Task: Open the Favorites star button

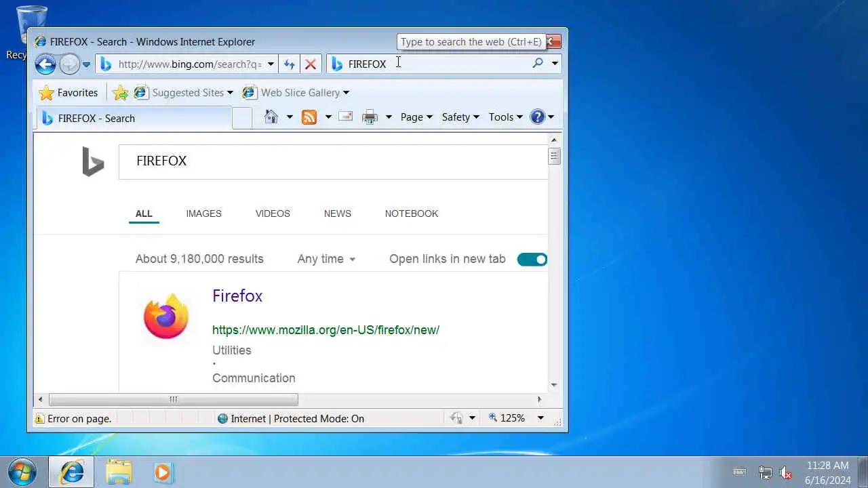Action: [68, 93]
